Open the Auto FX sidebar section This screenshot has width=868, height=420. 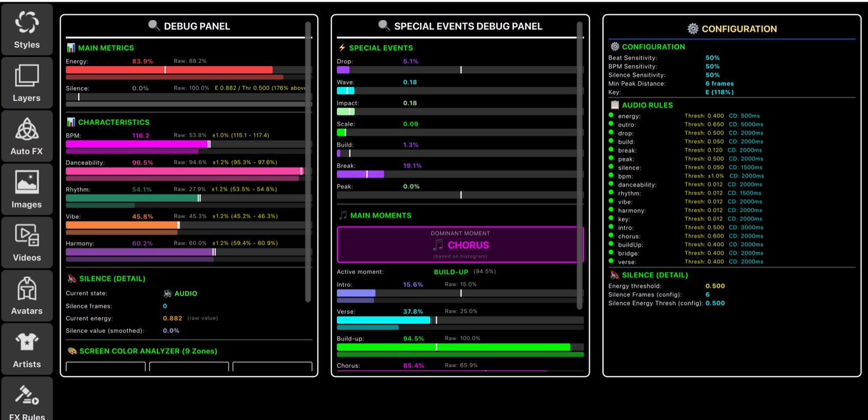27,136
